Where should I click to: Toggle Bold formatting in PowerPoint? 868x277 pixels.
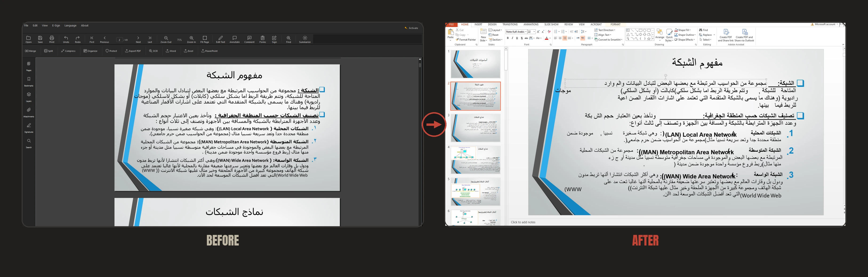[x=508, y=38]
